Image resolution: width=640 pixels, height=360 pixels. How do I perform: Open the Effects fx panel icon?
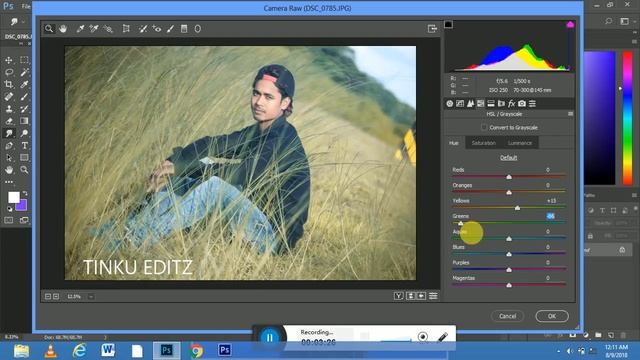point(511,104)
